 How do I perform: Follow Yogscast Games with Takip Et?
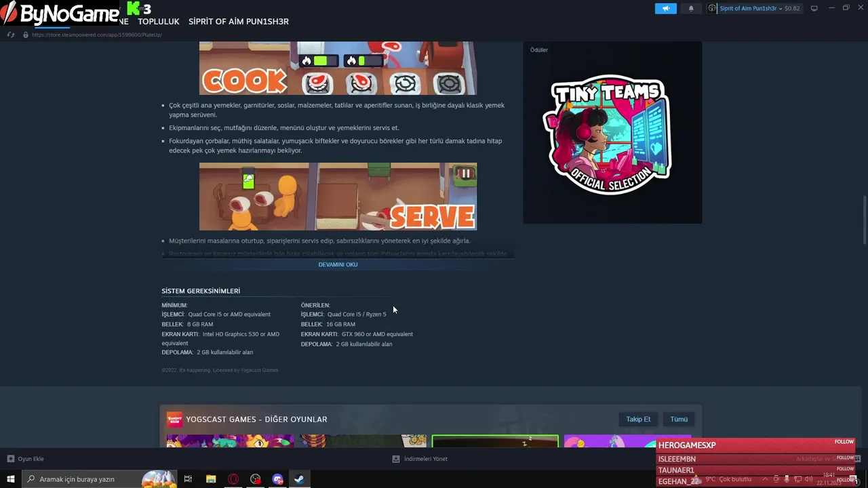click(x=638, y=419)
